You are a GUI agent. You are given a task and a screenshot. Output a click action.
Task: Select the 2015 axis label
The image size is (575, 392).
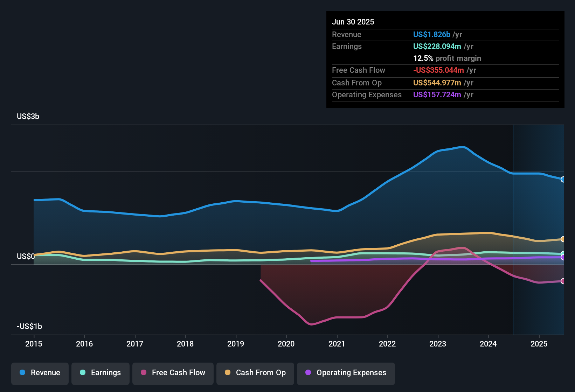[x=34, y=344]
